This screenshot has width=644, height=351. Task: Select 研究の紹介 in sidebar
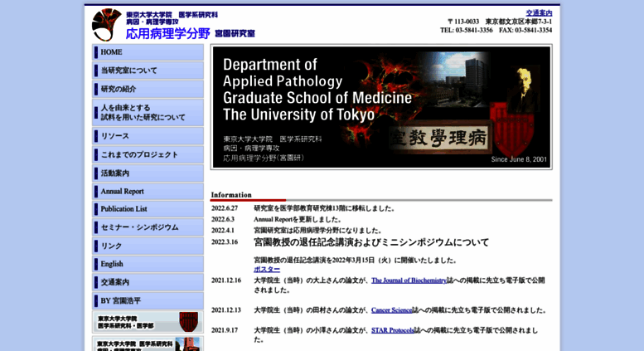[148, 89]
